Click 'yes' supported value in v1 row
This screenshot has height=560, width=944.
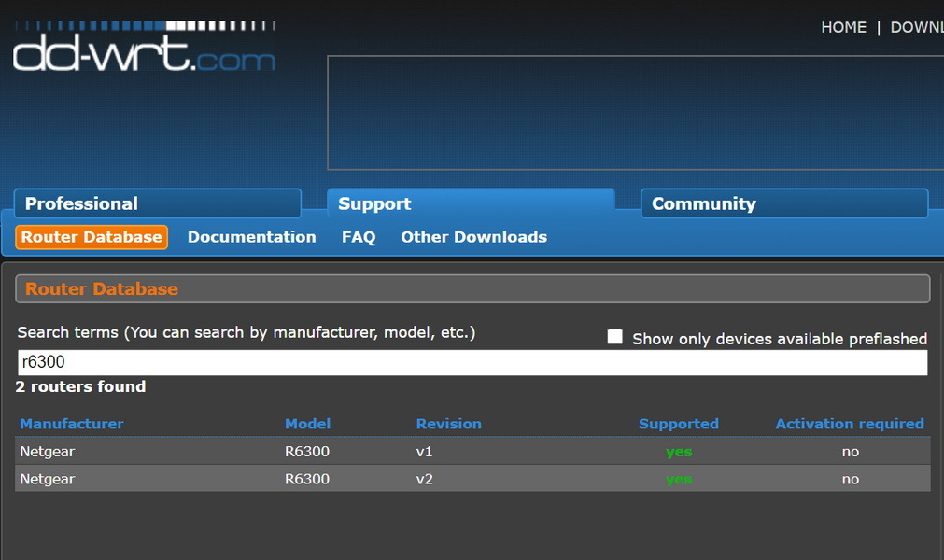679,452
